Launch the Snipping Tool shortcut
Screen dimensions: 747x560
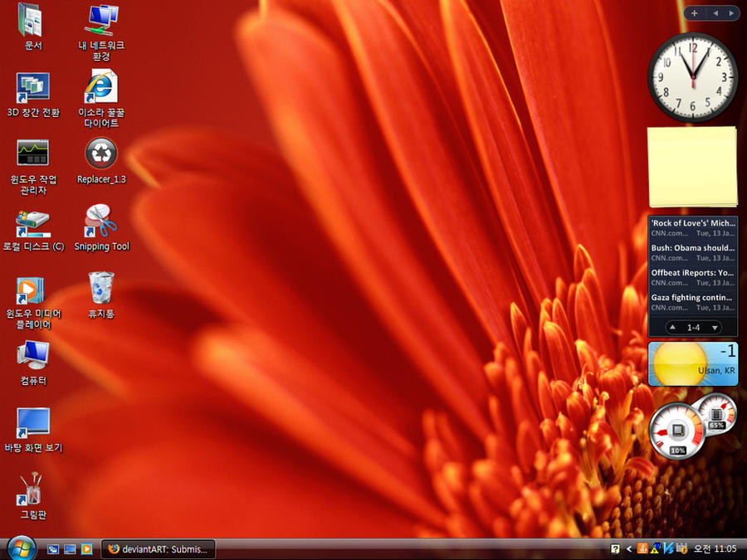click(x=101, y=227)
